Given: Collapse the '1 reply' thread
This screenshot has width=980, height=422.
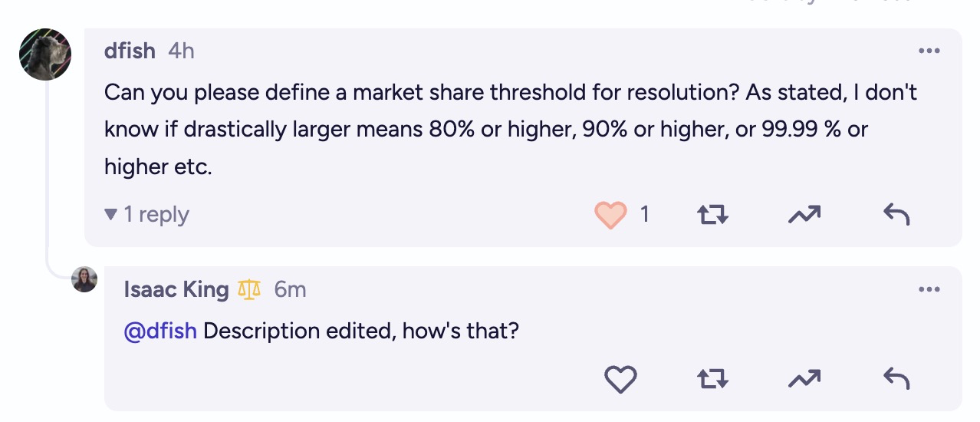Looking at the screenshot, I should (146, 215).
